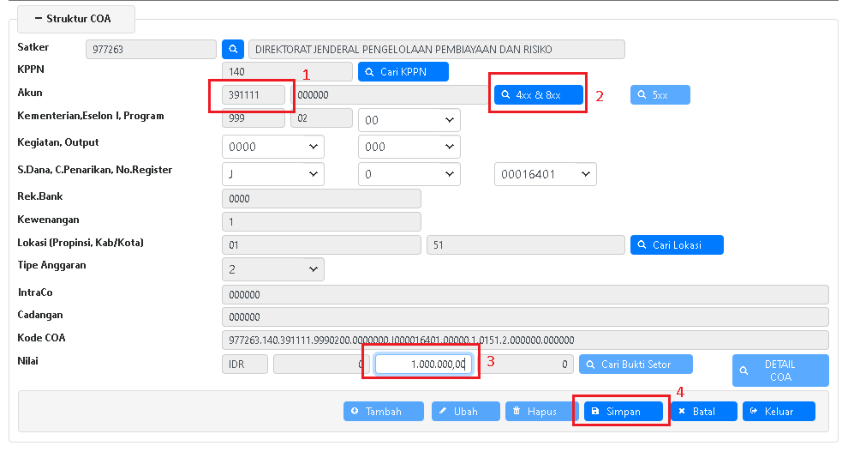The height and width of the screenshot is (452, 848).
Task: Click the Hapus delete button
Action: click(x=539, y=411)
